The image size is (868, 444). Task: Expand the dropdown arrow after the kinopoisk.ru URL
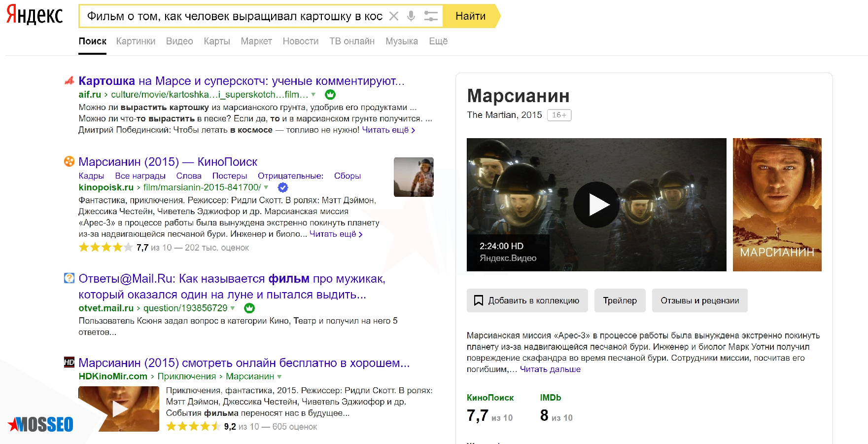[265, 188]
